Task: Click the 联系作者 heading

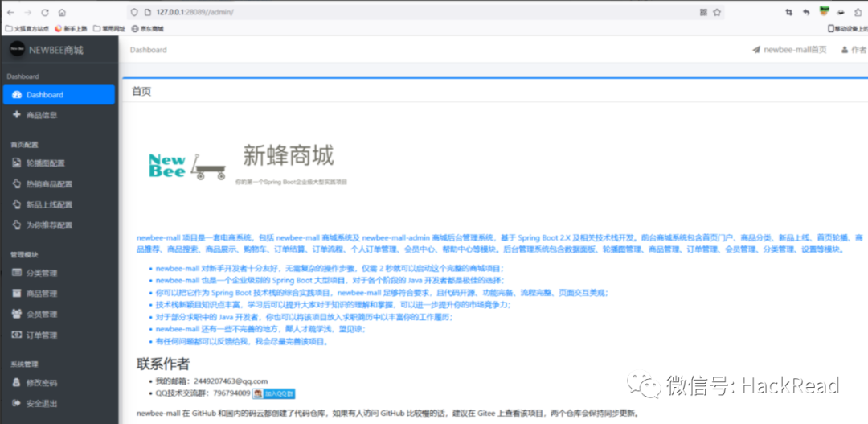Action: [163, 364]
